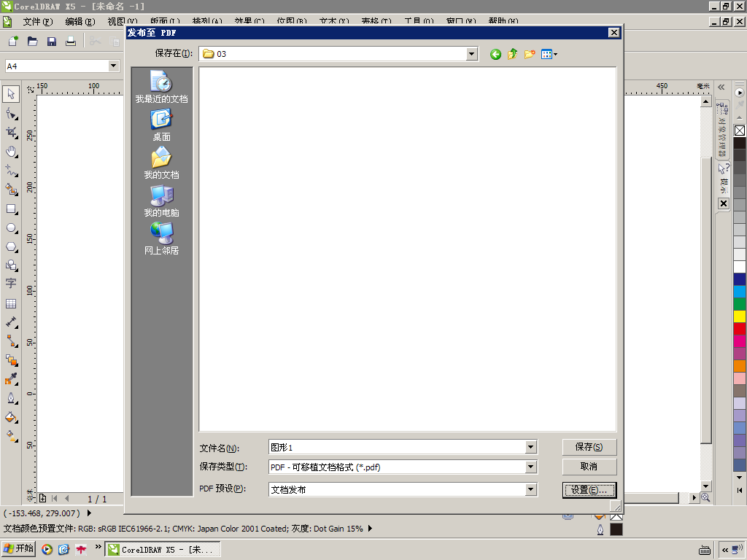Open the 对象管理器 docker tab
The width and height of the screenshot is (747, 560).
pyautogui.click(x=722, y=130)
